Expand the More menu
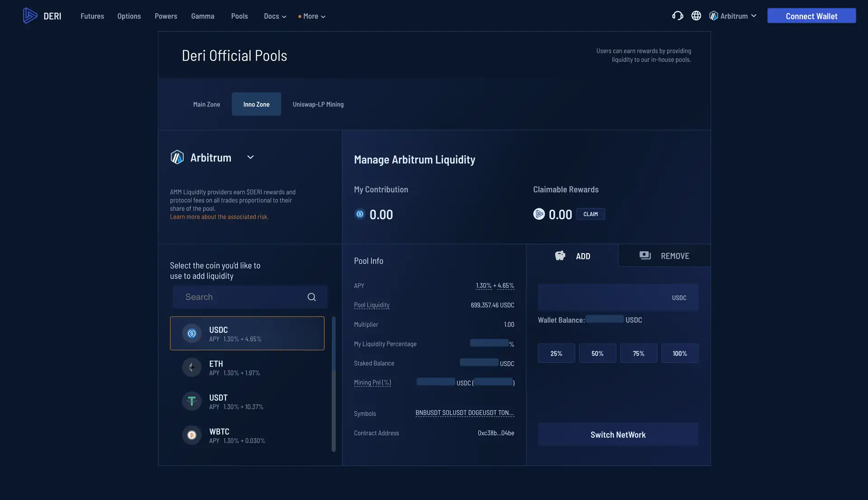868x500 pixels. coord(312,16)
